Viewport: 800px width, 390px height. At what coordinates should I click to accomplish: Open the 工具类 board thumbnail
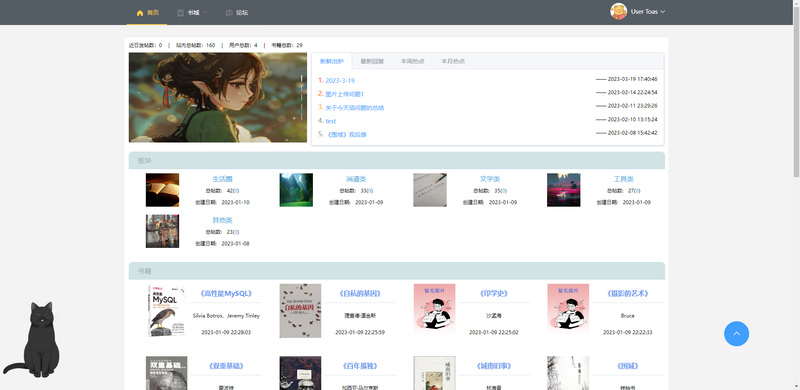tap(563, 190)
